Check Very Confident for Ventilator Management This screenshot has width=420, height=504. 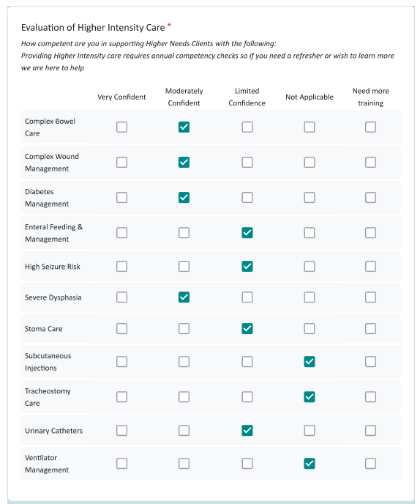[121, 464]
